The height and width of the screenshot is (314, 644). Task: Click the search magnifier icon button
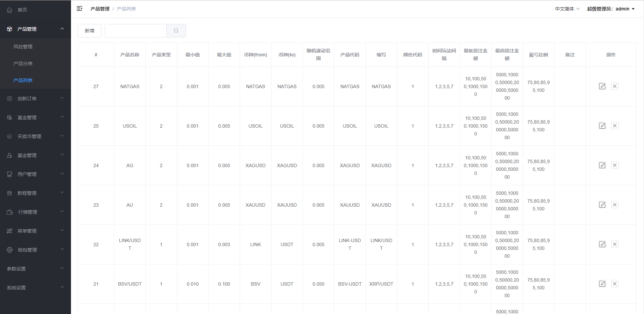point(176,31)
